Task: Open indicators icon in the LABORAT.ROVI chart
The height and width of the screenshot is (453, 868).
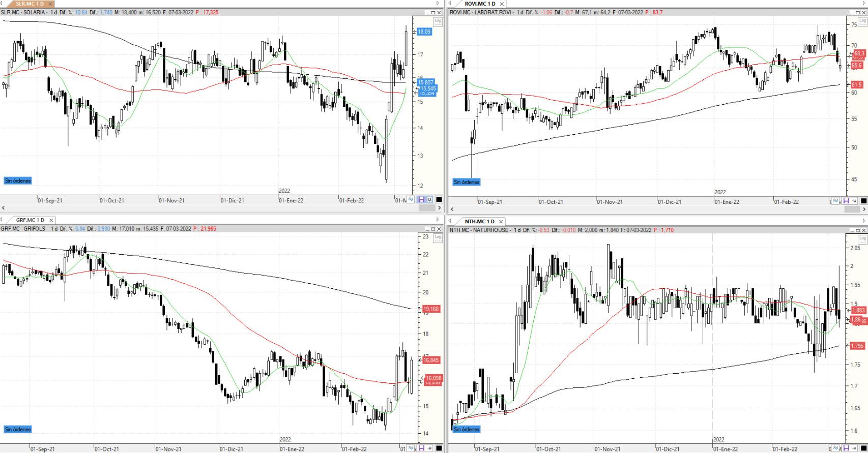Action: pyautogui.click(x=835, y=201)
